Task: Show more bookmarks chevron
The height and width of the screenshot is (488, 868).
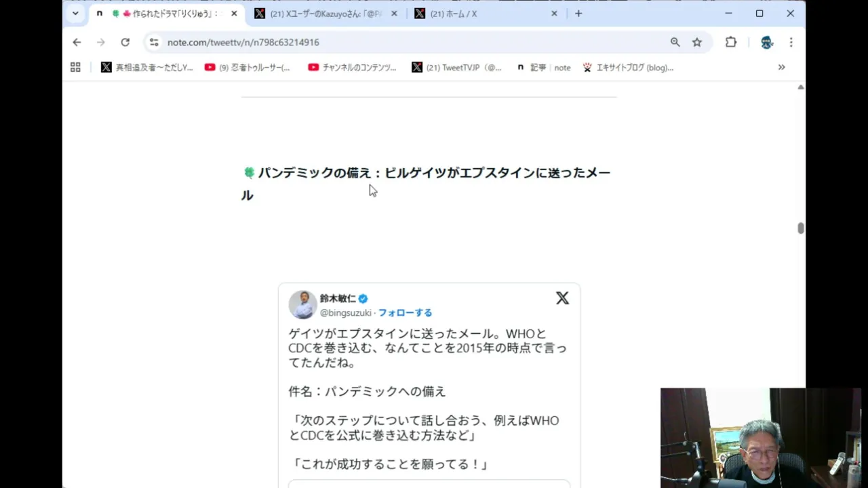Action: pyautogui.click(x=781, y=67)
